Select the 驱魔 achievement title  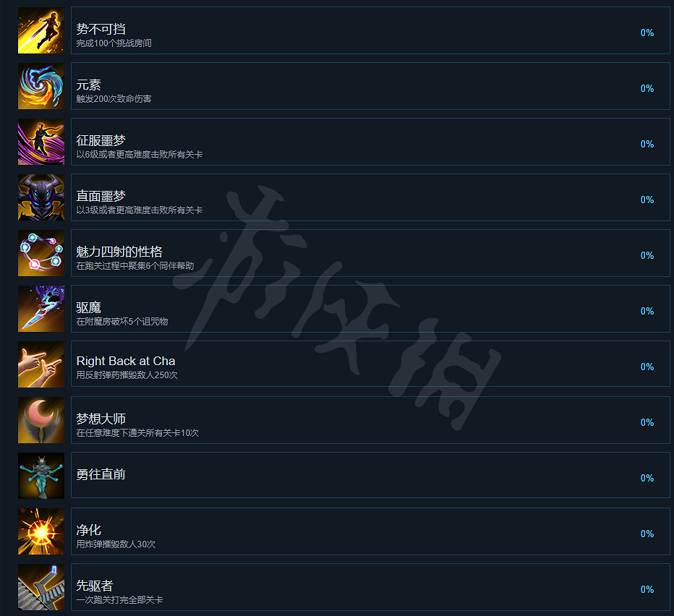tap(88, 307)
